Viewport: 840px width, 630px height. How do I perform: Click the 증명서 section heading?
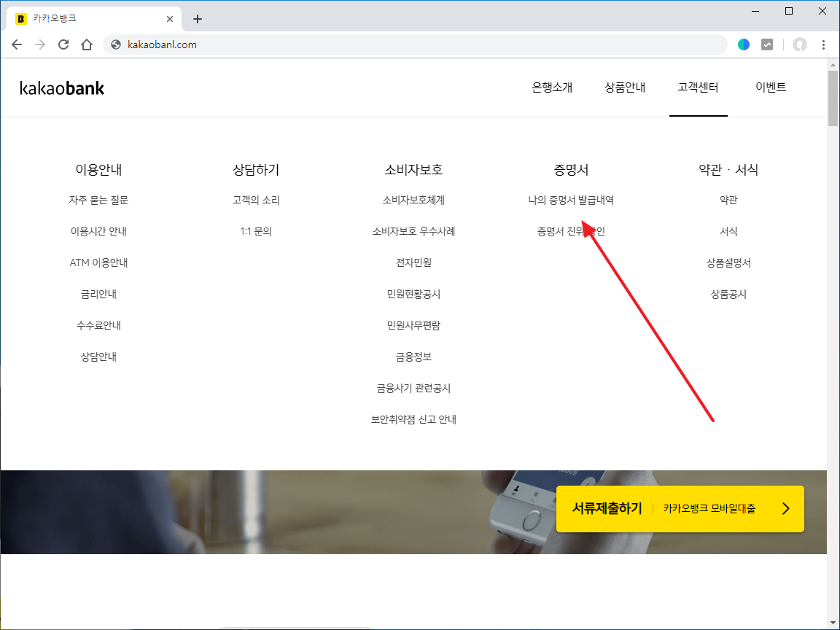point(571,170)
